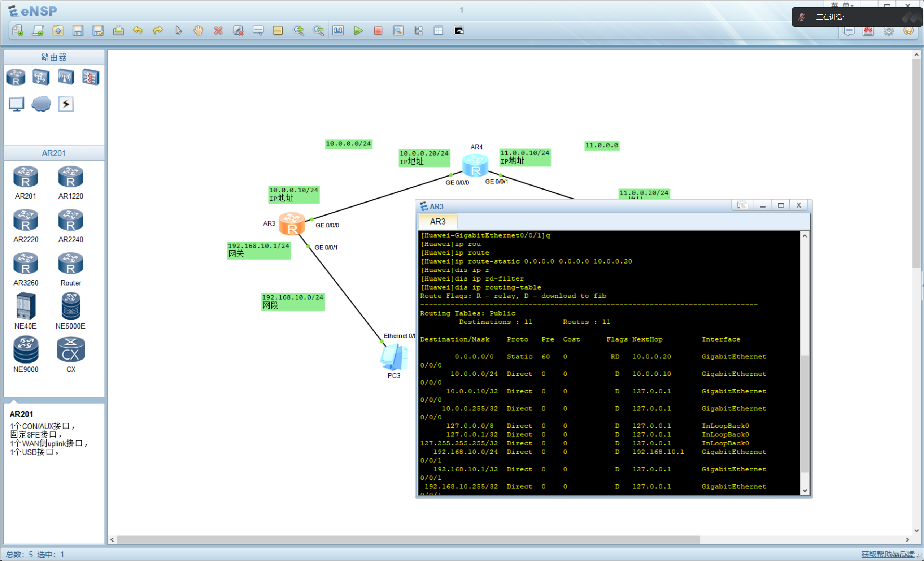The width and height of the screenshot is (924, 561).
Task: Select the pointer recovery tool
Action: [178, 30]
